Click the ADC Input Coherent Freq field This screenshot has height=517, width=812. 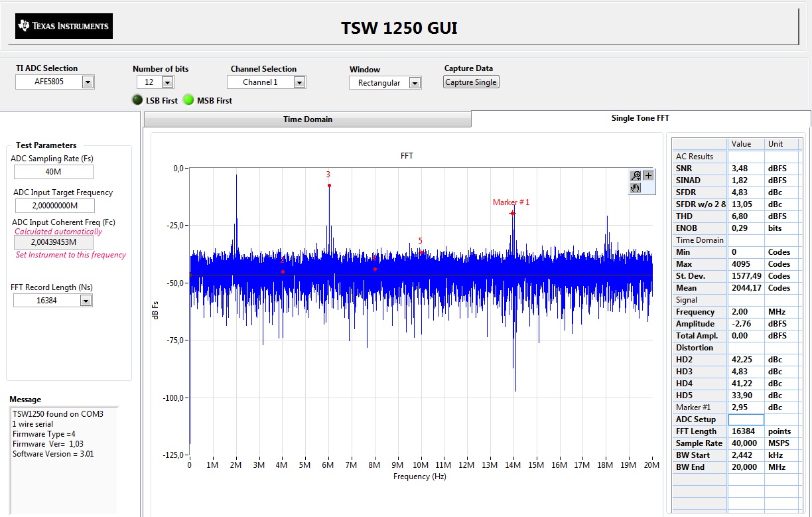(x=54, y=242)
